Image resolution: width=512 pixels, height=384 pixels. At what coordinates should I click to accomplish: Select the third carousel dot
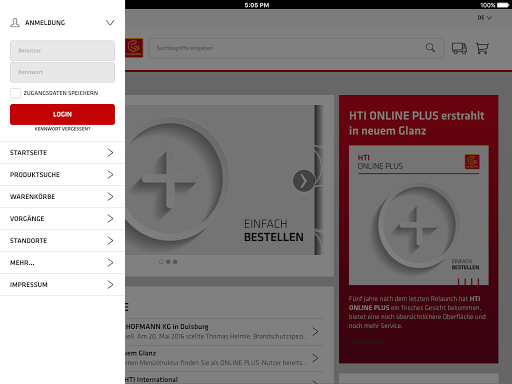(175, 262)
